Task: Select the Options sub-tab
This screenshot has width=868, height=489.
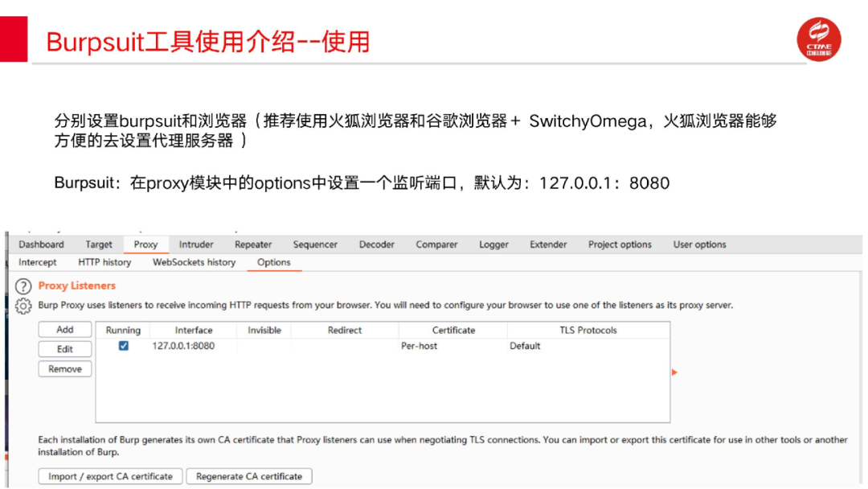Action: click(273, 262)
